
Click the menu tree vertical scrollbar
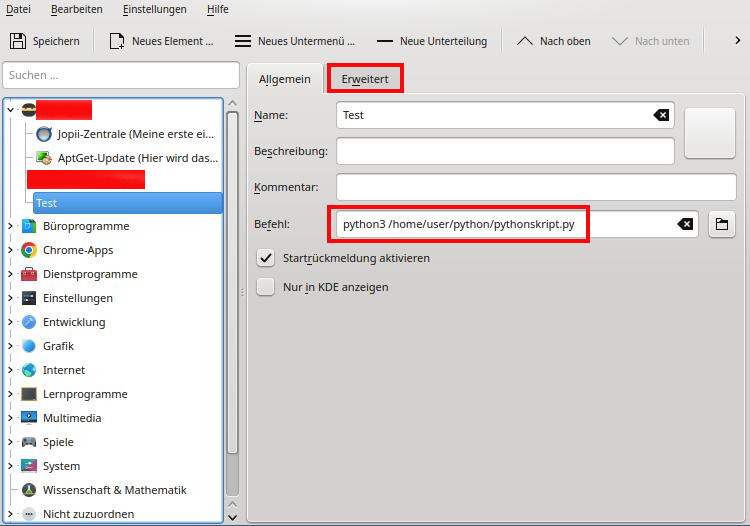point(232,300)
